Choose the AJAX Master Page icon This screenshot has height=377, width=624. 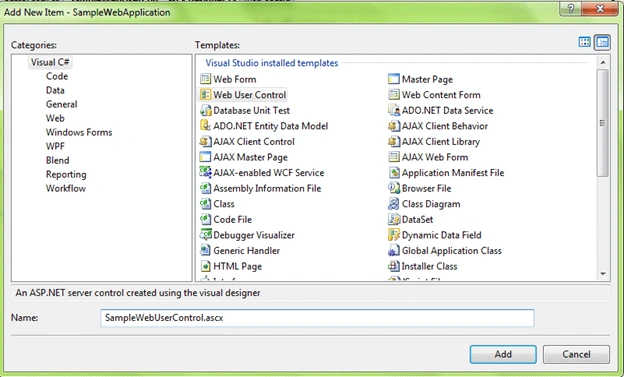(x=205, y=157)
